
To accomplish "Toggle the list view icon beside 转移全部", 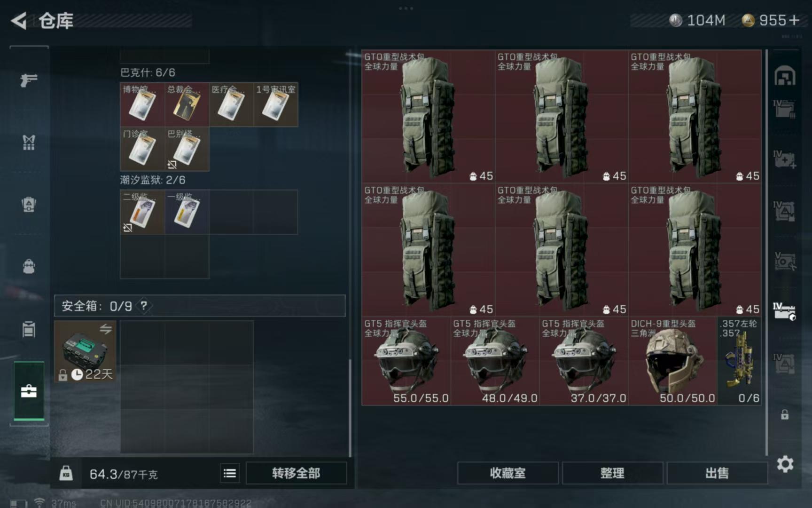I will tap(230, 473).
